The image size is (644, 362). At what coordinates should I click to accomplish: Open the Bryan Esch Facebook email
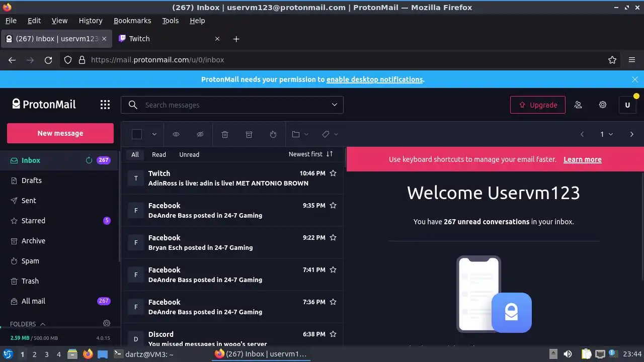pos(232,242)
